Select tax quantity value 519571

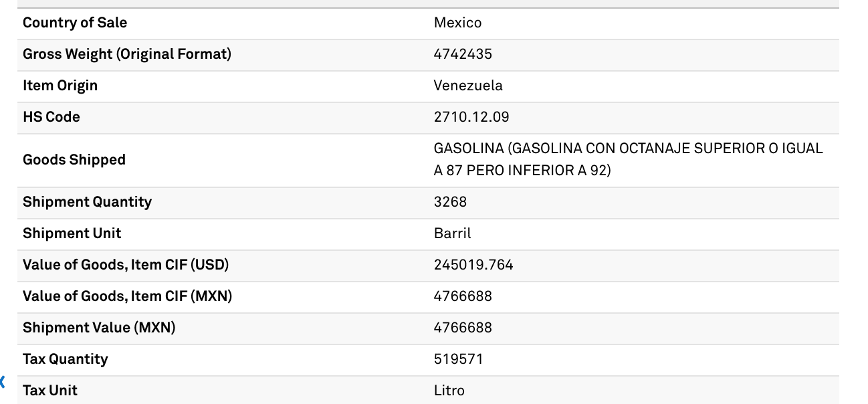458,359
